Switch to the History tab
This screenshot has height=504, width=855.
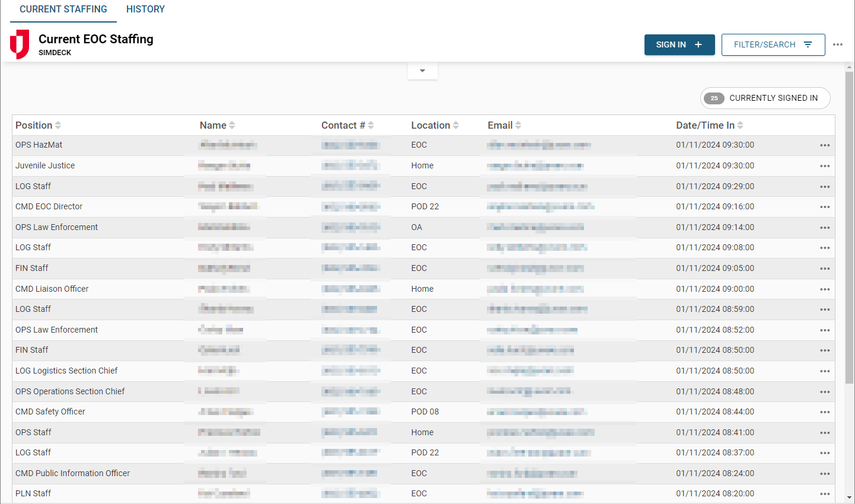point(145,9)
